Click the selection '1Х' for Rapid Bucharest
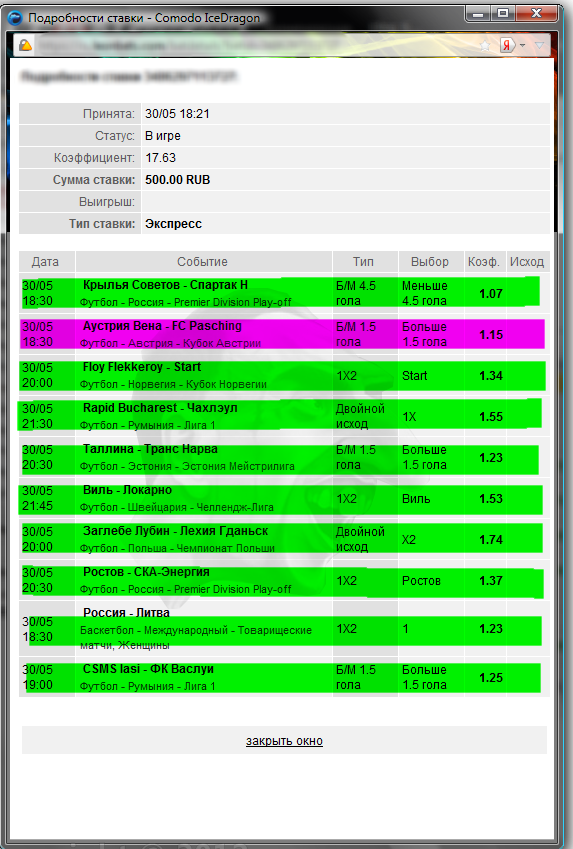 coord(409,417)
